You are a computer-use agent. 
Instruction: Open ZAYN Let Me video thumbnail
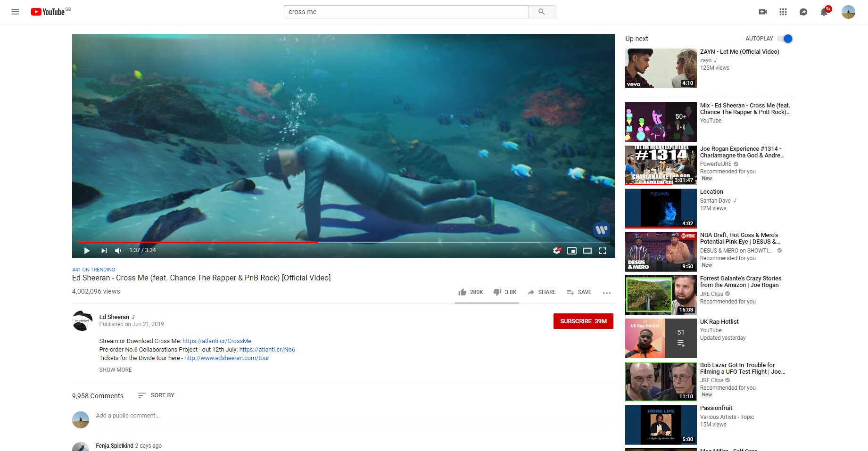click(x=661, y=68)
